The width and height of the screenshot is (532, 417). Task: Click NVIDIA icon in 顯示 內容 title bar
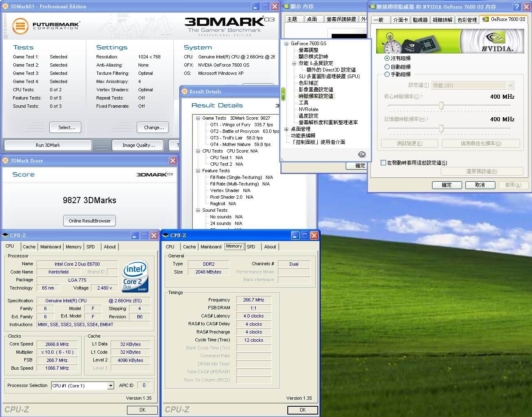[x=286, y=6]
